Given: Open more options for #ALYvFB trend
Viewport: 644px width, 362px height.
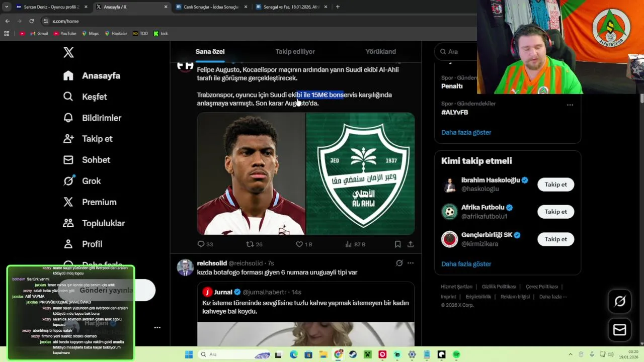Looking at the screenshot, I should [x=570, y=105].
